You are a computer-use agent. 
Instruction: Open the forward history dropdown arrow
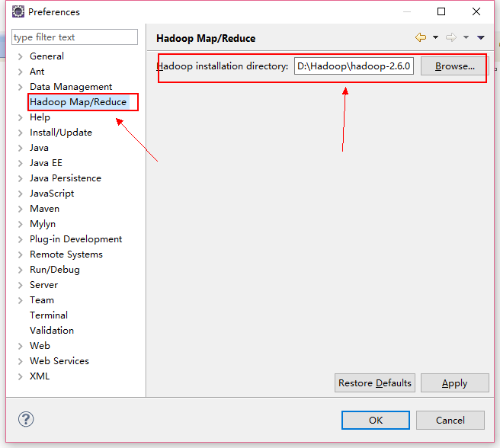pos(466,37)
